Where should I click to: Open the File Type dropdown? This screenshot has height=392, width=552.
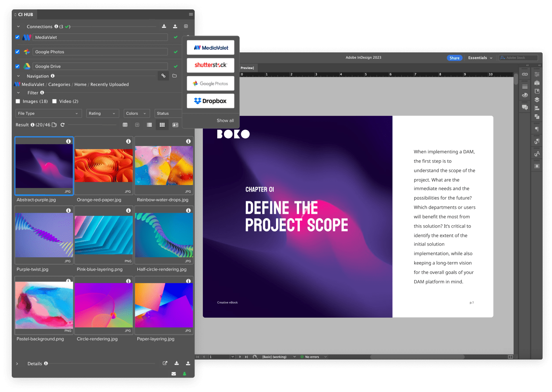tap(48, 113)
